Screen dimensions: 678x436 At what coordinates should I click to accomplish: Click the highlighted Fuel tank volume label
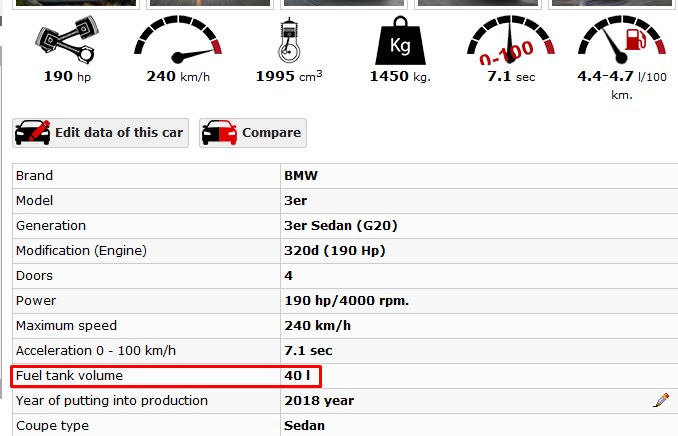click(x=69, y=376)
